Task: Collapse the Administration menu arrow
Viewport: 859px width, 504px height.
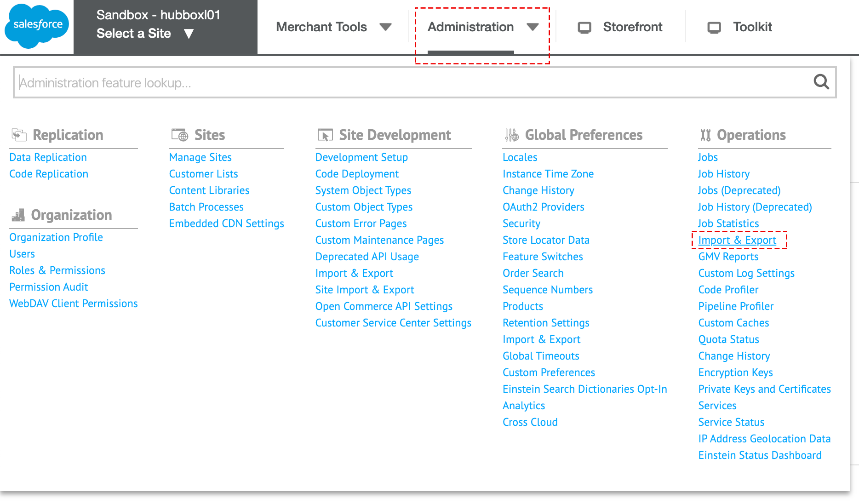Action: point(533,27)
